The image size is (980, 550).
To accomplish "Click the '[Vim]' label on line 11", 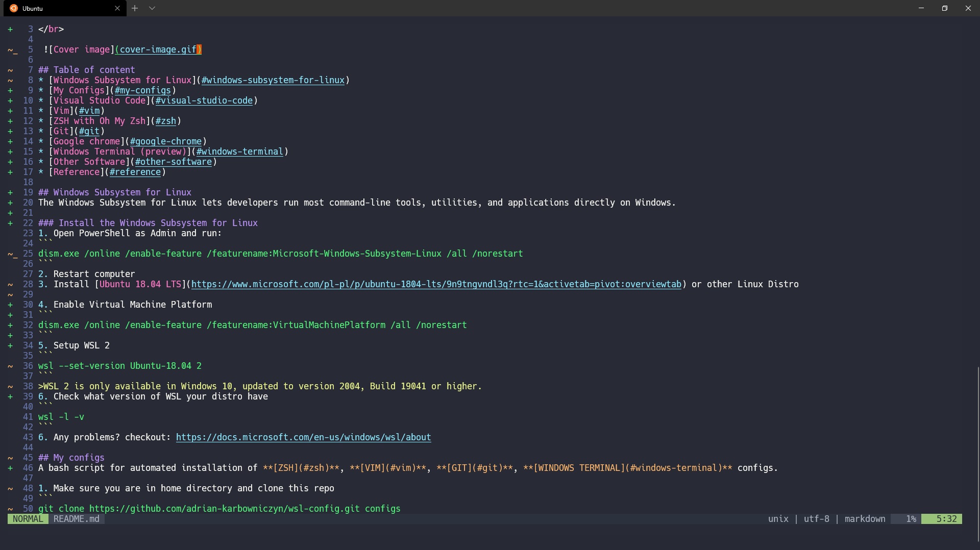I will [x=61, y=111].
